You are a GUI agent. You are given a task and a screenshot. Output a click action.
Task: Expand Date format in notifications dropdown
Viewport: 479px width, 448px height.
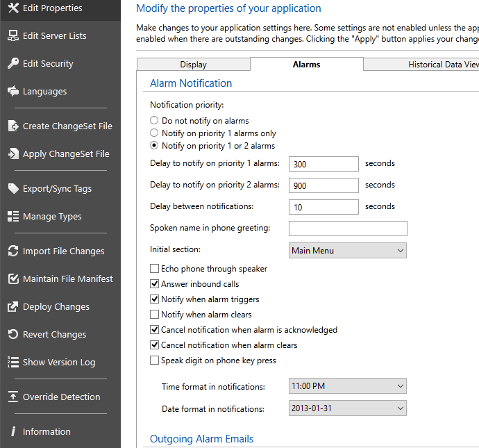point(348,408)
